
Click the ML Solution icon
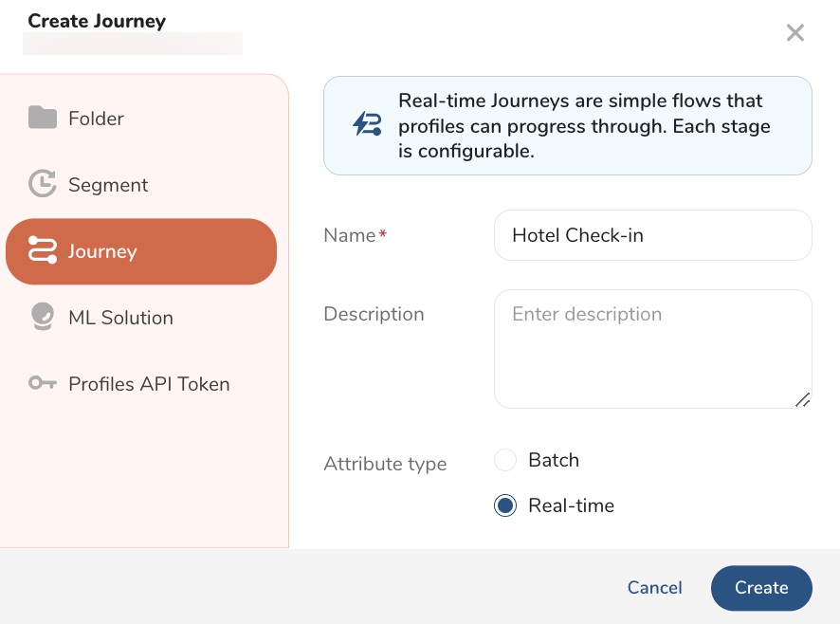43,317
